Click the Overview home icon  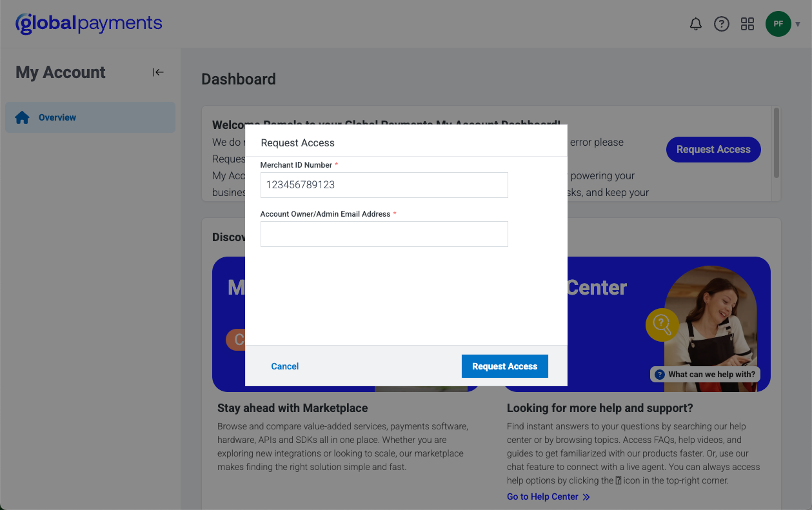pos(23,117)
